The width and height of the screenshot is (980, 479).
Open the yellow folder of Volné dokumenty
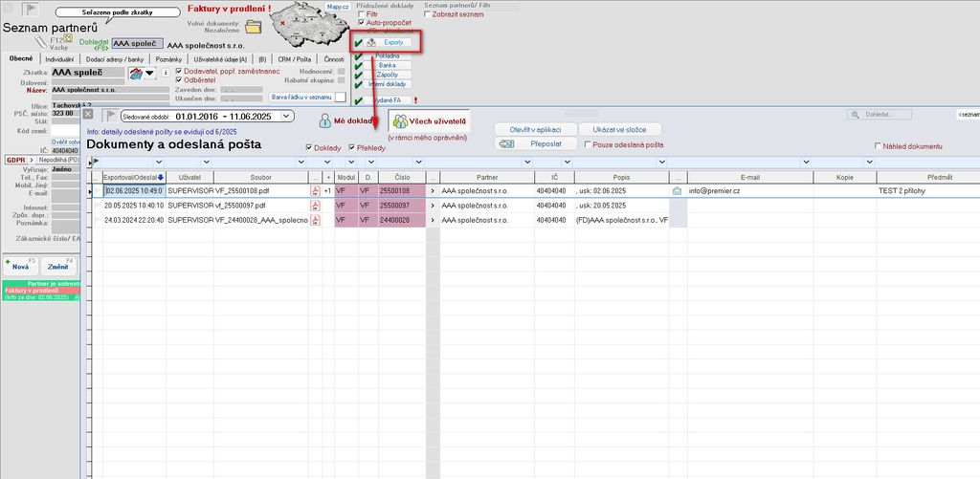(x=253, y=27)
